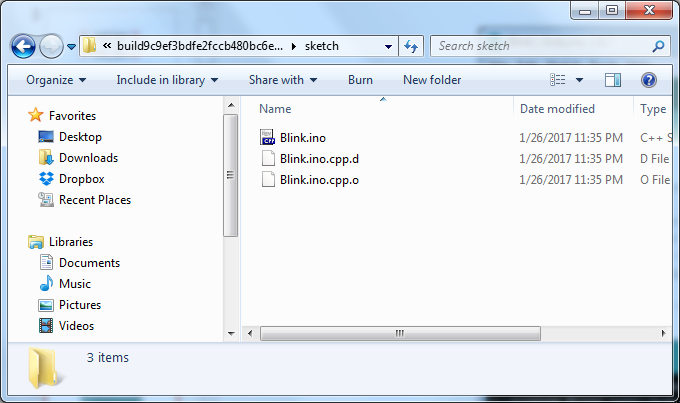The width and height of the screenshot is (680, 403).
Task: Open the Pictures library
Action: [80, 305]
